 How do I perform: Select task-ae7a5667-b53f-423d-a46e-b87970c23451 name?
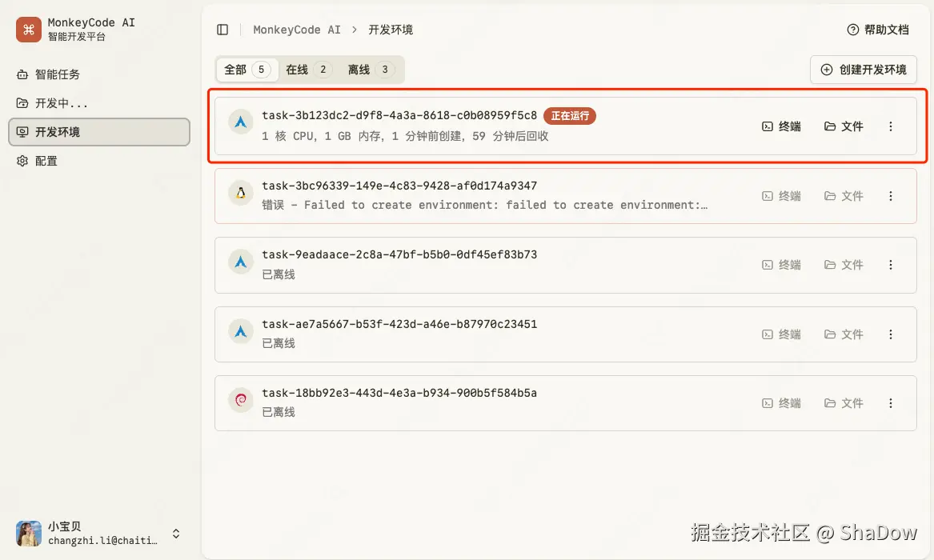tap(399, 324)
